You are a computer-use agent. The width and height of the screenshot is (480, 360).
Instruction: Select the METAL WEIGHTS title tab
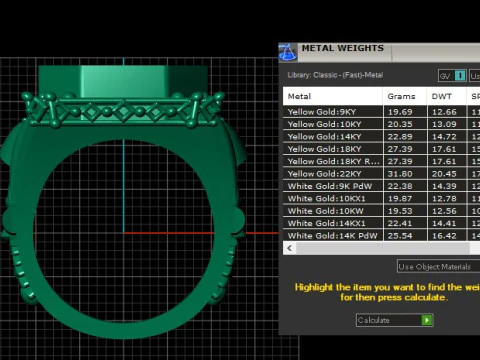pos(343,48)
